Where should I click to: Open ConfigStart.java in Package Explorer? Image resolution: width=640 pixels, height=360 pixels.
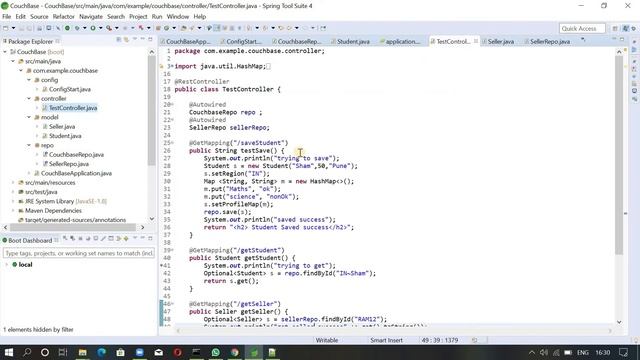(x=70, y=89)
